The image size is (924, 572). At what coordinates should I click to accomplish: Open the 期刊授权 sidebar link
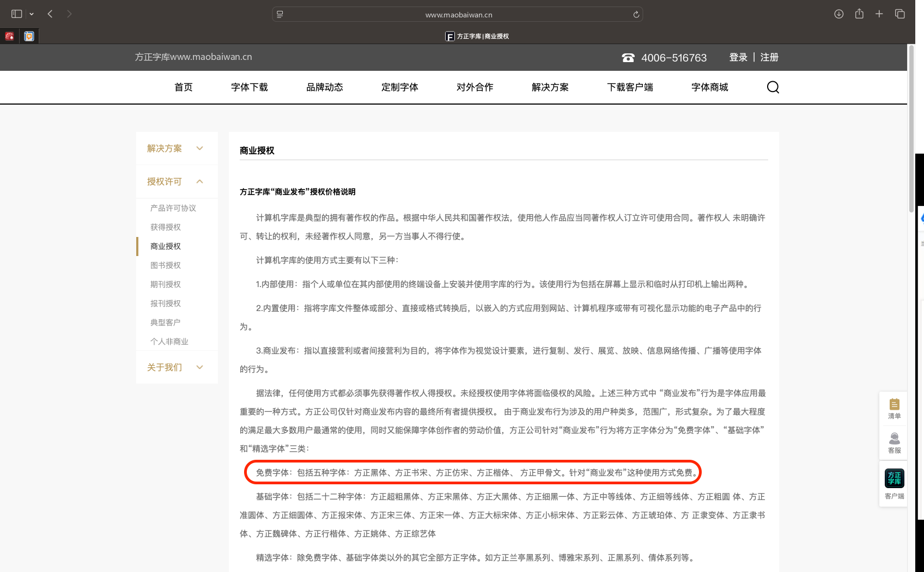pyautogui.click(x=166, y=284)
